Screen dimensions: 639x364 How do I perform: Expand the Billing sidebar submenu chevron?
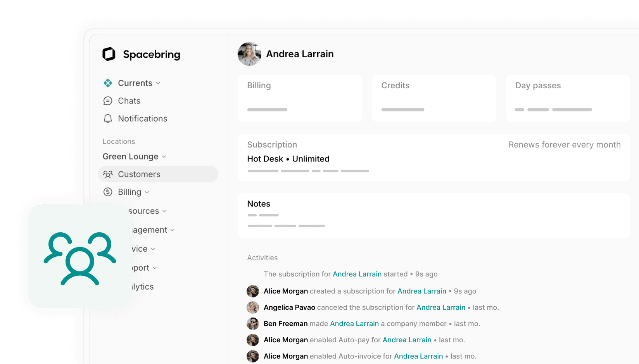tap(147, 192)
